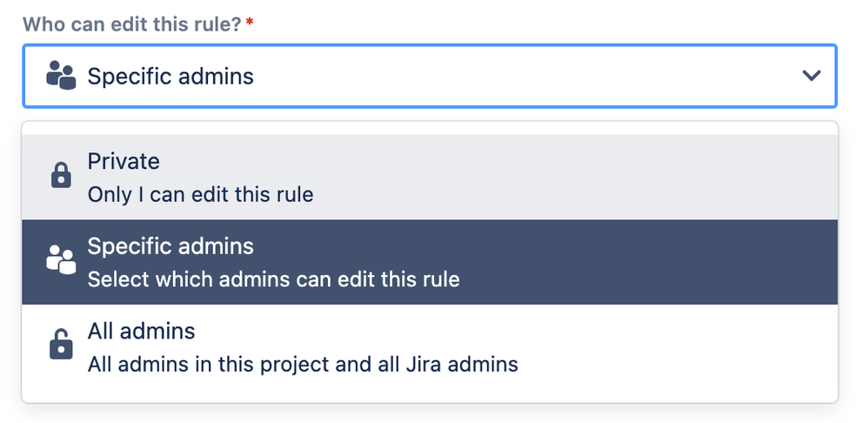Click the 'Only I can edit this rule' description
This screenshot has width=868, height=423.
point(200,195)
